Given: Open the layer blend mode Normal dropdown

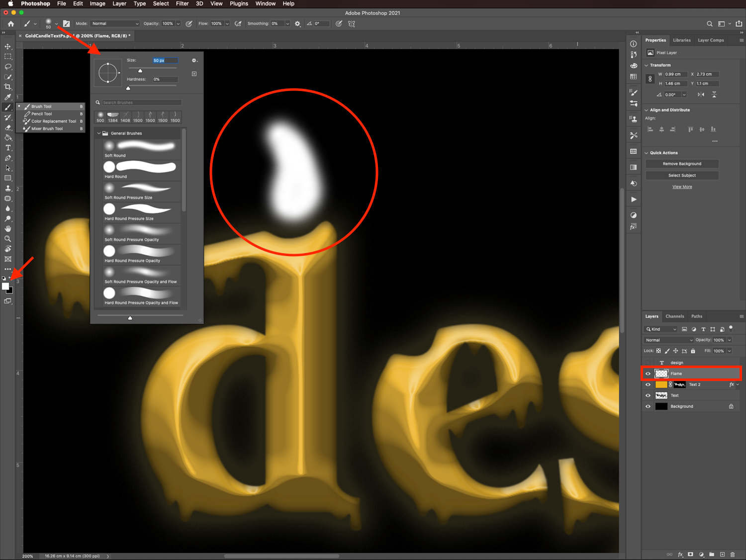Looking at the screenshot, I should pos(669,340).
